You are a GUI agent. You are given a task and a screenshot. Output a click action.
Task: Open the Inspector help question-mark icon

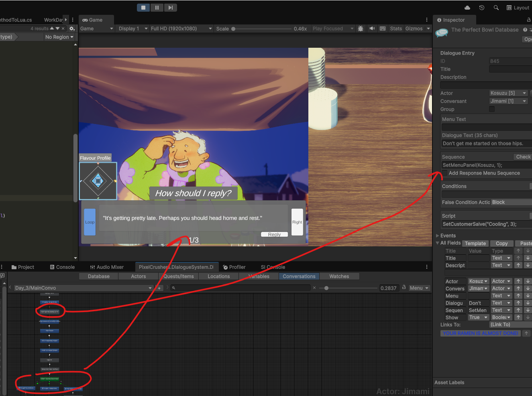pyautogui.click(x=525, y=30)
